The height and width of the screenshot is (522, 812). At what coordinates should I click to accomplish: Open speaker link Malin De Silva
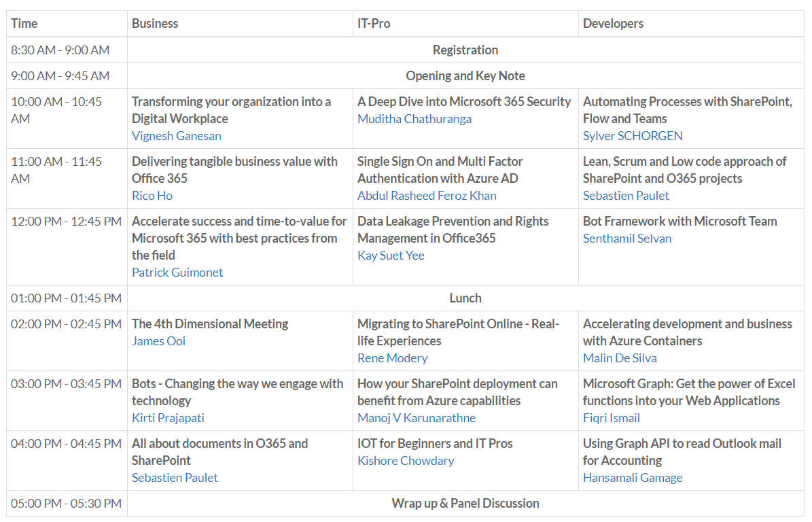click(619, 358)
